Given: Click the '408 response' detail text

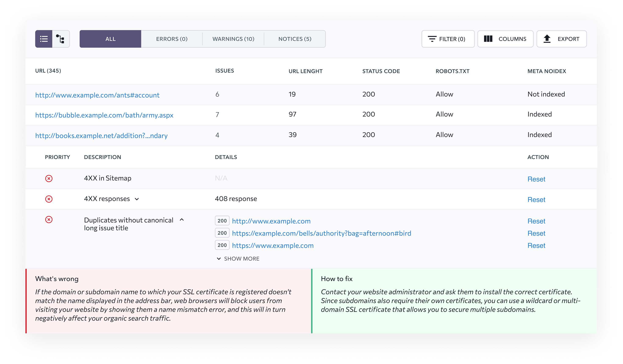Looking at the screenshot, I should tap(236, 199).
